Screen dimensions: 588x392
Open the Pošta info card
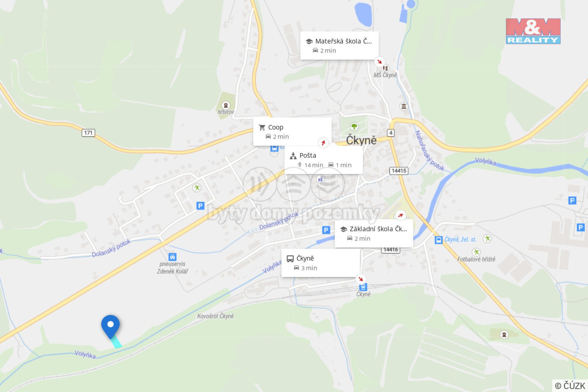click(323, 160)
